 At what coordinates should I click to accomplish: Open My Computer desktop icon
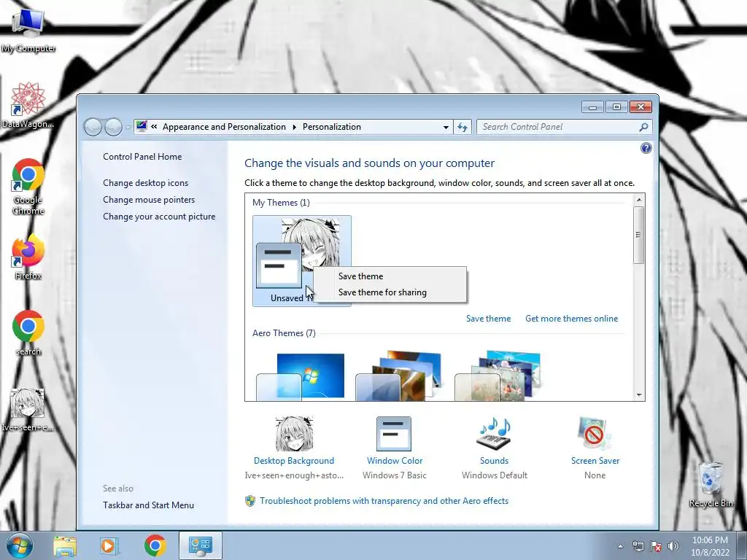pos(28,29)
